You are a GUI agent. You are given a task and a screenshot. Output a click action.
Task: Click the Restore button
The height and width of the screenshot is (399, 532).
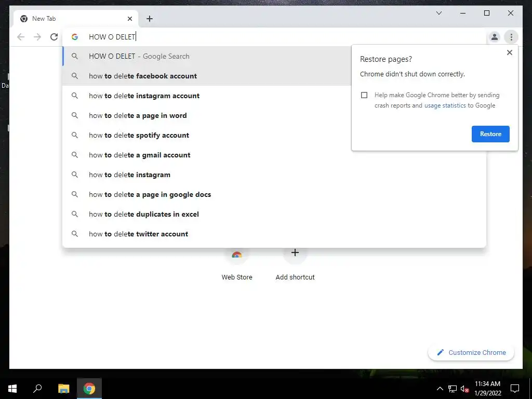[x=490, y=134]
